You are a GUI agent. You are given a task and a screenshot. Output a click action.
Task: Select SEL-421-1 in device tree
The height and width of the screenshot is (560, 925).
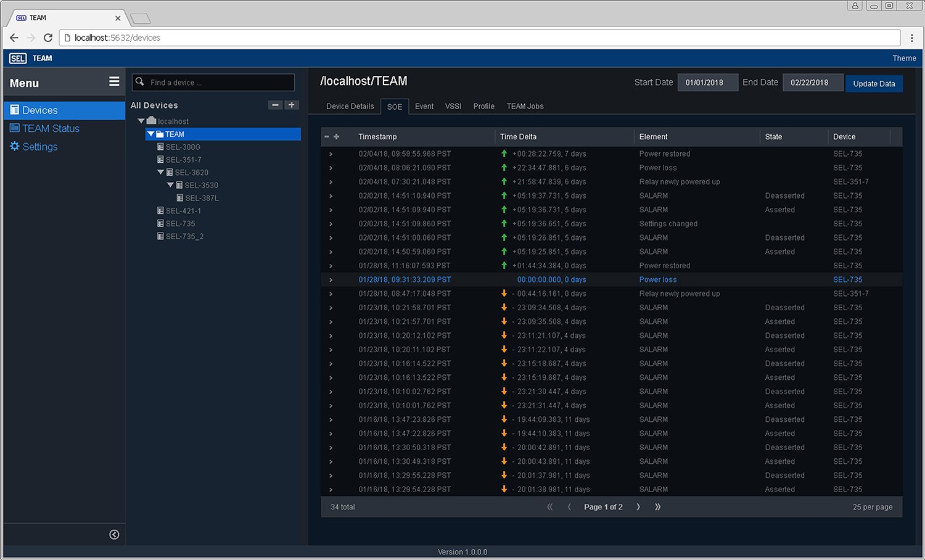coord(183,211)
